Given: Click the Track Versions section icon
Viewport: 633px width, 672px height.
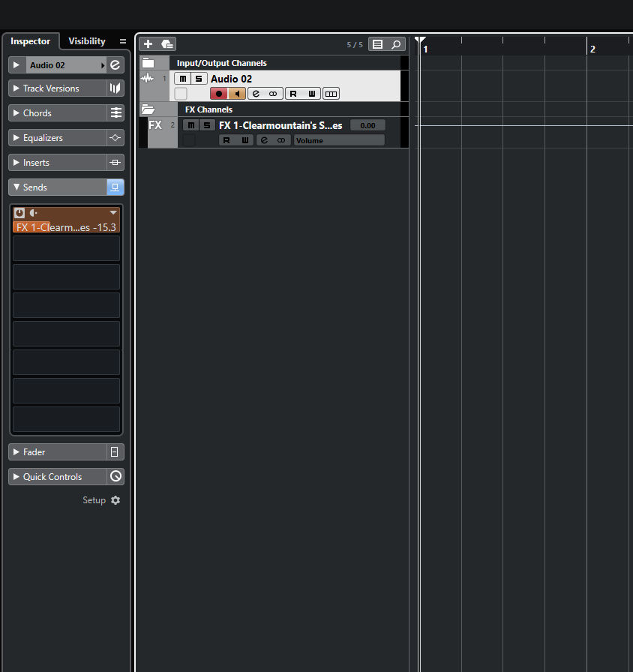Looking at the screenshot, I should [x=115, y=88].
